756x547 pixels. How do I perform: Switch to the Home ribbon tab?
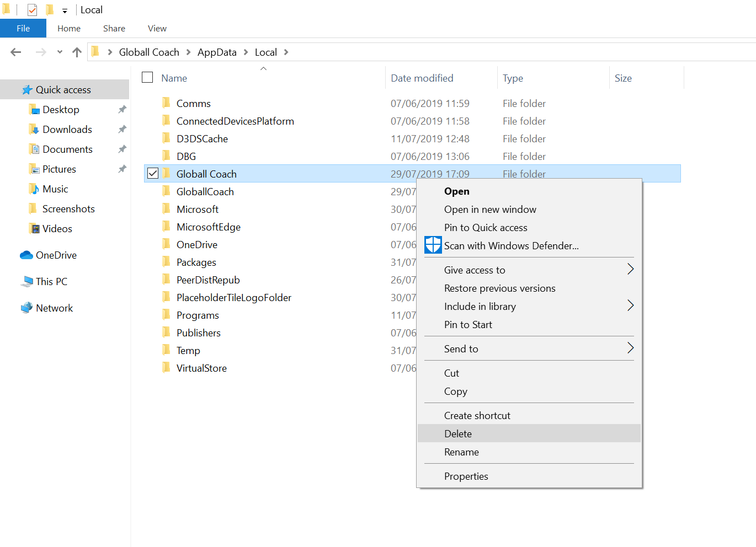[x=69, y=29]
